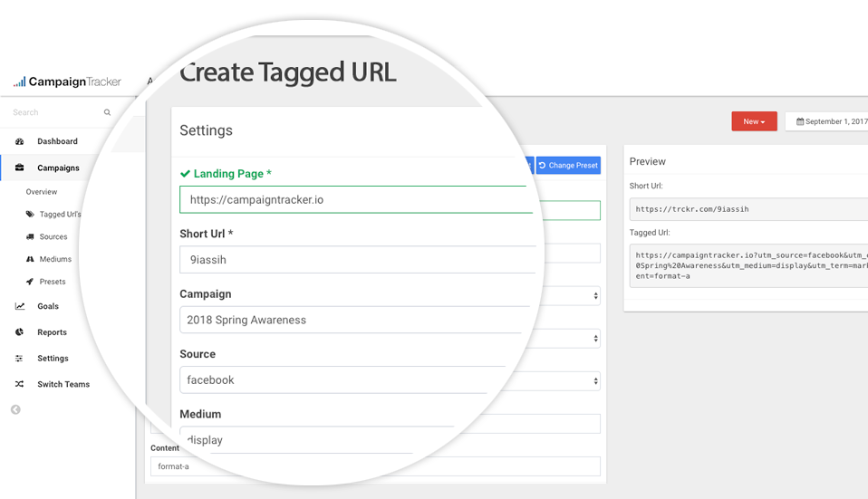Open the September 1, 2017 date picker

tap(826, 121)
